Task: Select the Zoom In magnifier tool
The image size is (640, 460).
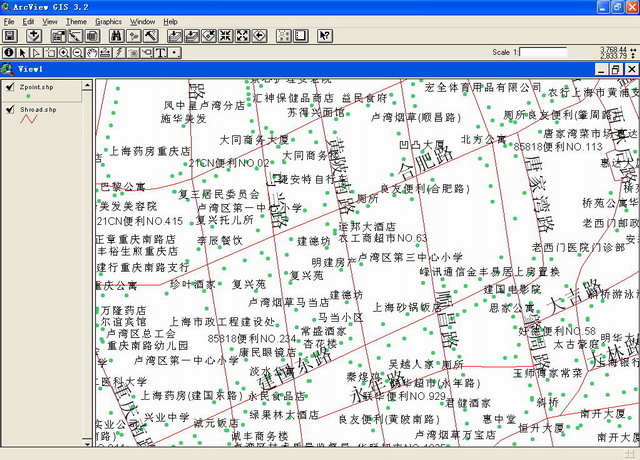Action: click(64, 53)
